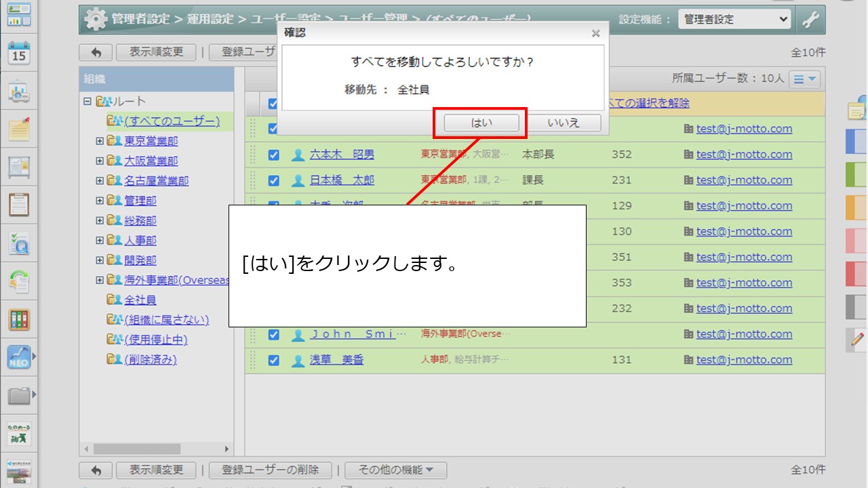Click the document search magnifier icon
868x488 pixels.
tap(18, 243)
